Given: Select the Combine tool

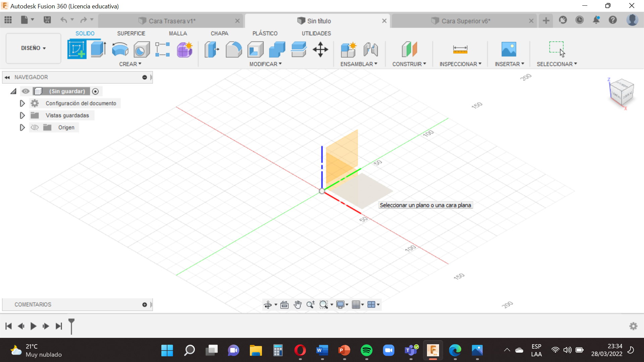Looking at the screenshot, I should (277, 49).
